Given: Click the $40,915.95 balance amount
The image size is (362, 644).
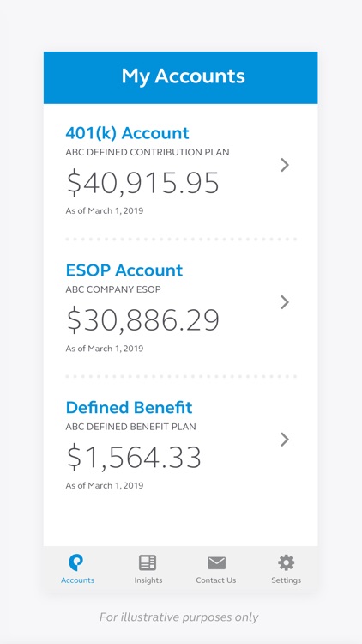Looking at the screenshot, I should tap(143, 183).
